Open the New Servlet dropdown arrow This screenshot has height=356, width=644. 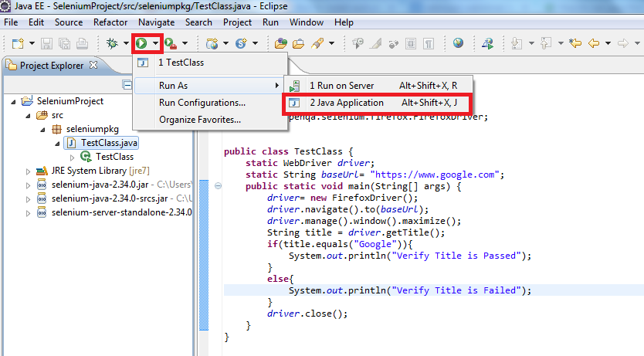[255, 43]
